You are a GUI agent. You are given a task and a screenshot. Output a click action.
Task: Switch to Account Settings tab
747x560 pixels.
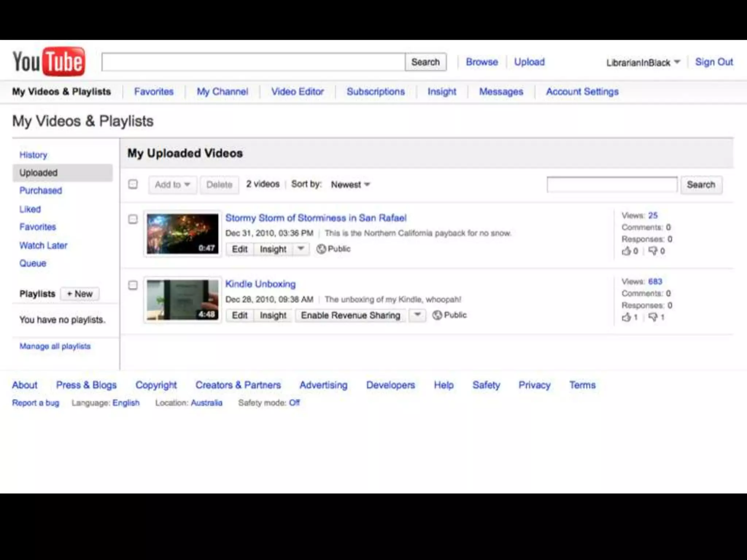tap(582, 92)
